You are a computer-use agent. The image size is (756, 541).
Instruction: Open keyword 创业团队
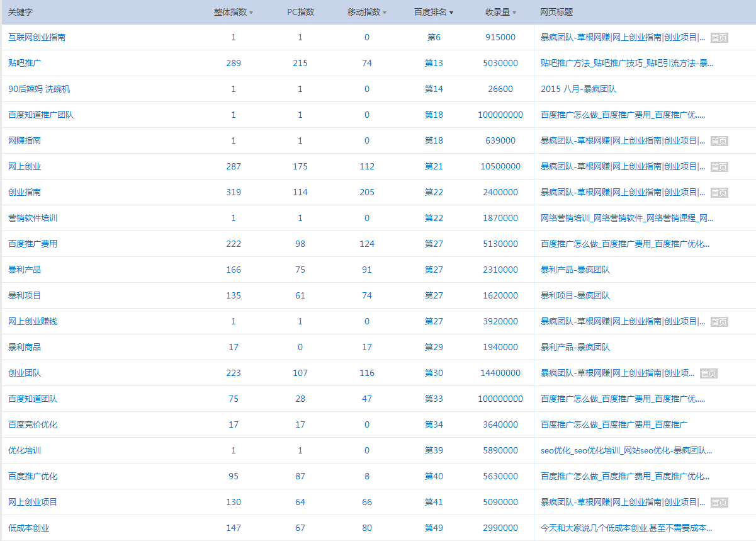click(x=25, y=373)
